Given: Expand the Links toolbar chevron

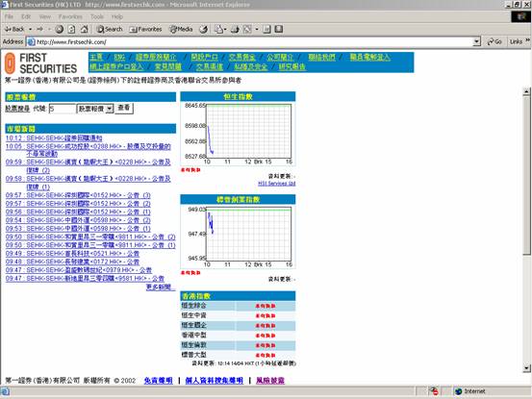Looking at the screenshot, I should [x=528, y=40].
